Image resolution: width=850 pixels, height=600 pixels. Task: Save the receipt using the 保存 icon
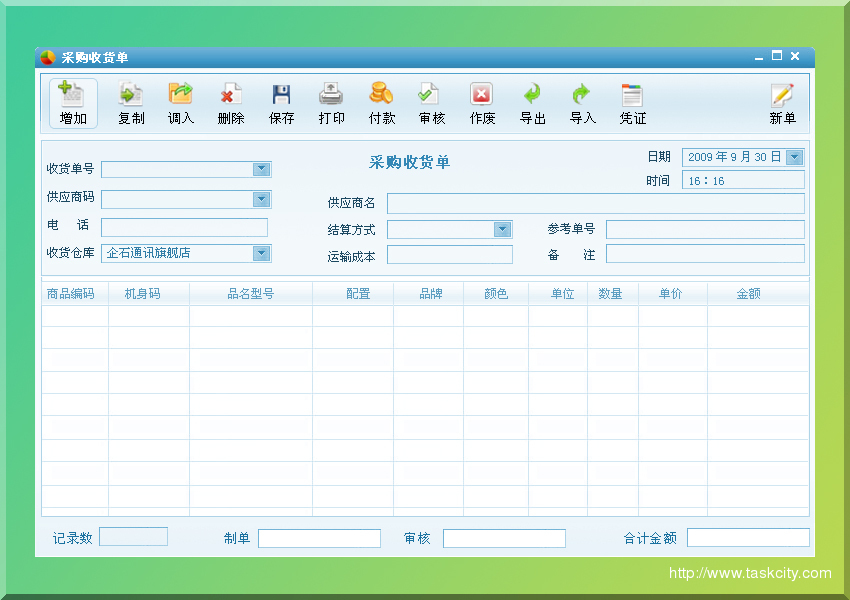tap(280, 103)
